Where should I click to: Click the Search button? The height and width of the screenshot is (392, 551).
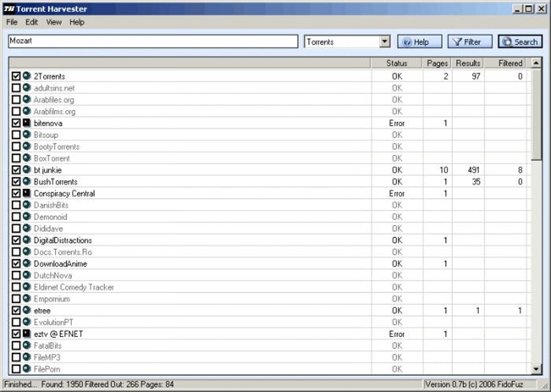520,42
